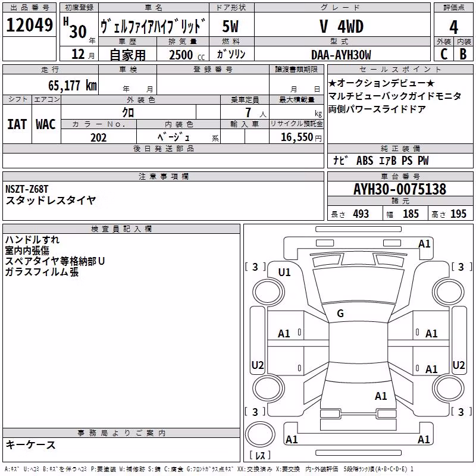
Task: Select 後日発送部品 header
Action: 163,148
